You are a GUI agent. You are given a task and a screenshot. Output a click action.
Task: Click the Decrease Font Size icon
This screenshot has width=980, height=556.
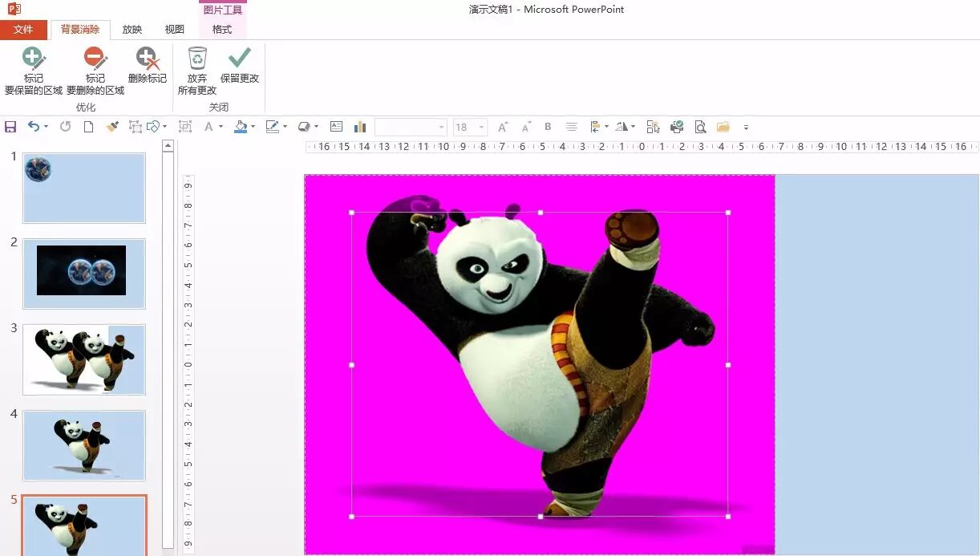526,127
